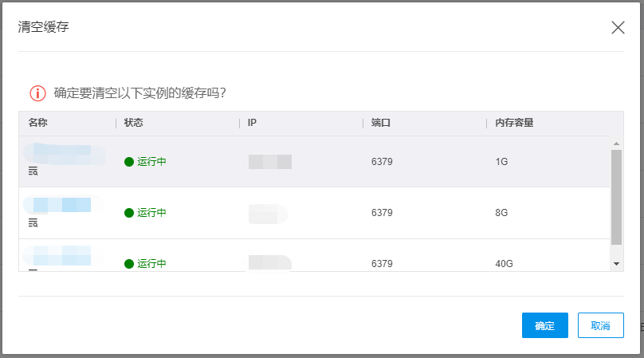
Task: Cancel the operation with the 取消 button
Action: tap(600, 325)
